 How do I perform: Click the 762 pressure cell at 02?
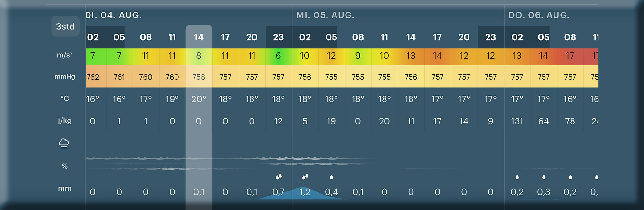point(93,77)
